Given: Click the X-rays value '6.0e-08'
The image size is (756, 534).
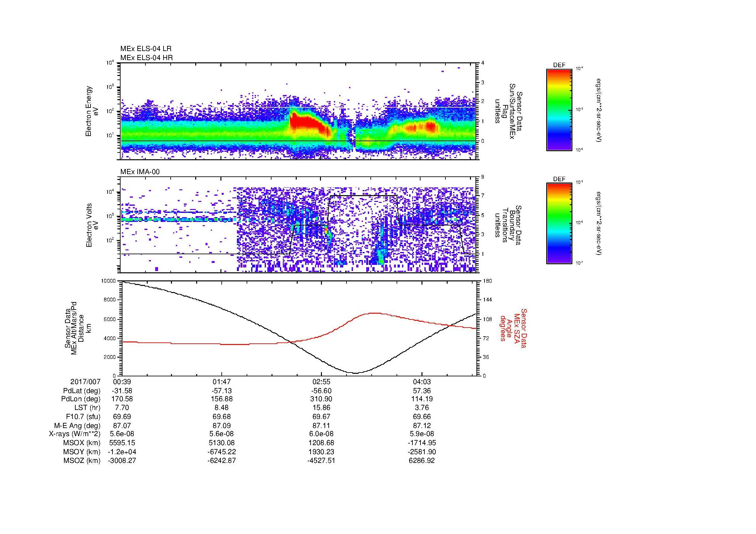Looking at the screenshot, I should click(321, 434).
